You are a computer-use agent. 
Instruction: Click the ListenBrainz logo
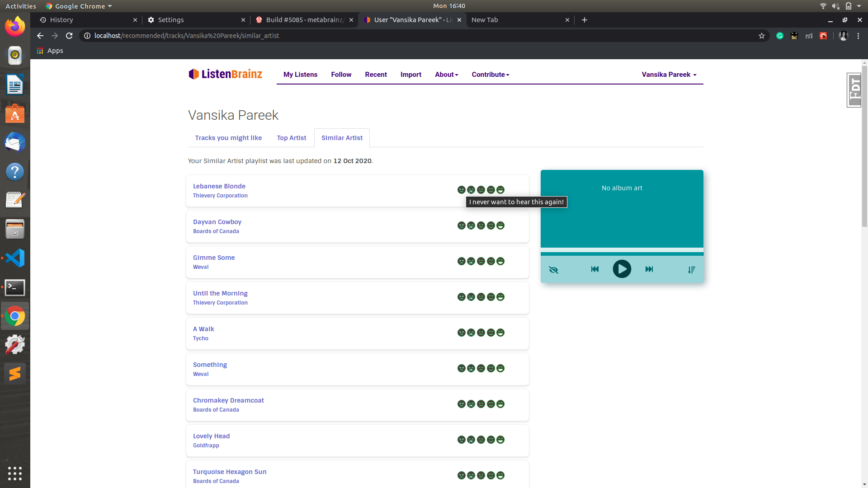pos(225,74)
